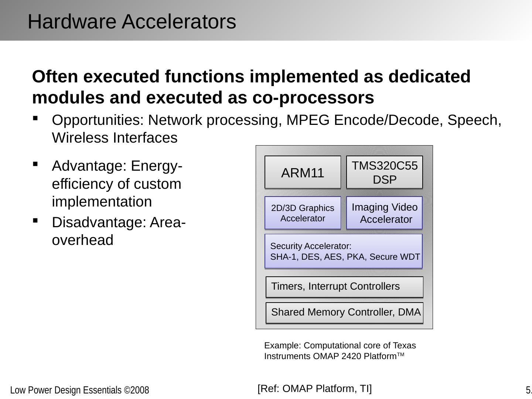The image size is (532, 399).
Task: Click the slide number in the footer
Action: [x=528, y=390]
